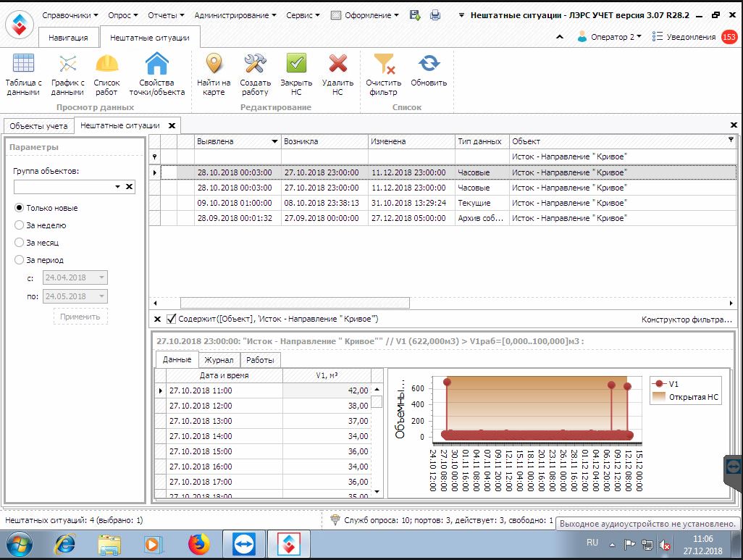Click the V1 legend color marker

pyautogui.click(x=659, y=384)
